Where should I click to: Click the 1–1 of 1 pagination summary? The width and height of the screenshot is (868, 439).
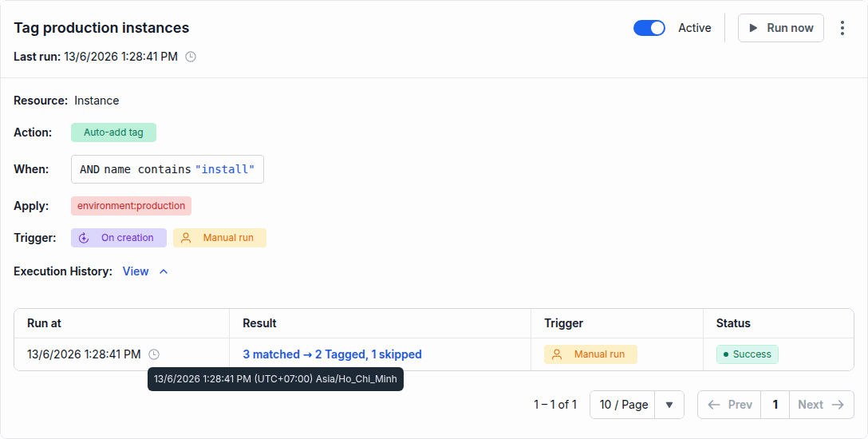(555, 405)
